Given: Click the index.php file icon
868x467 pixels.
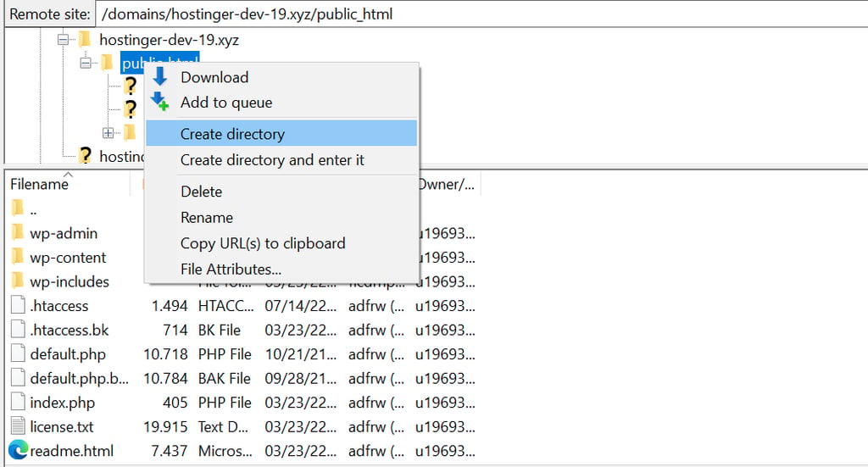Looking at the screenshot, I should (x=19, y=402).
